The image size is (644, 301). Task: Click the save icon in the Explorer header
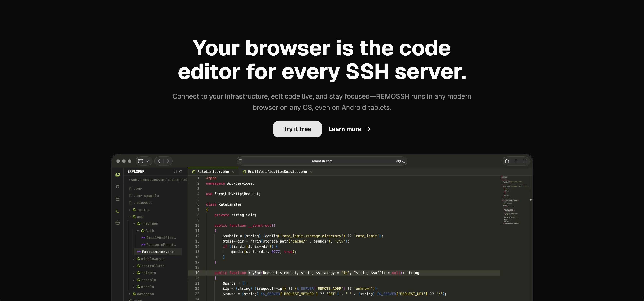click(x=175, y=172)
